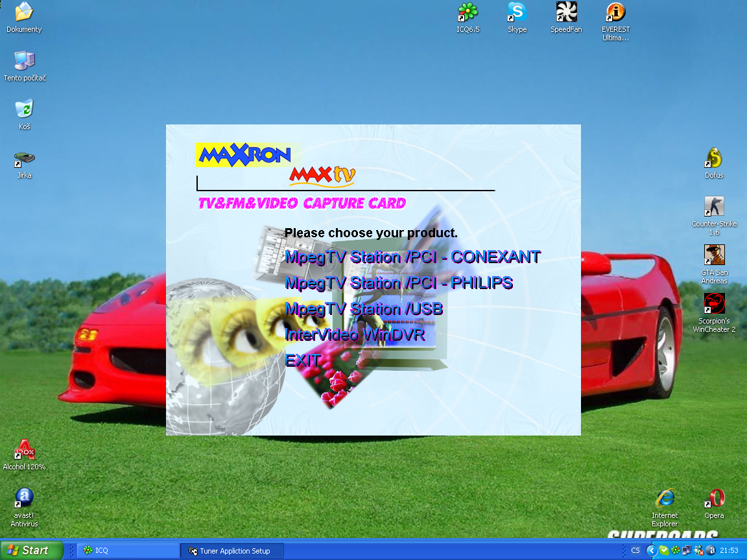Screen dimensions: 747x560
Task: Select the Alcohol 120% desktop icon
Action: click(x=24, y=455)
